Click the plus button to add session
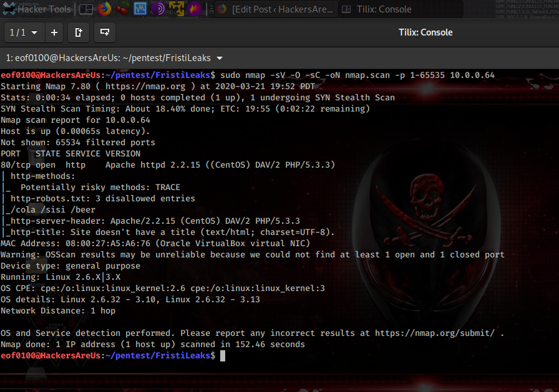The image size is (559, 392). [54, 32]
